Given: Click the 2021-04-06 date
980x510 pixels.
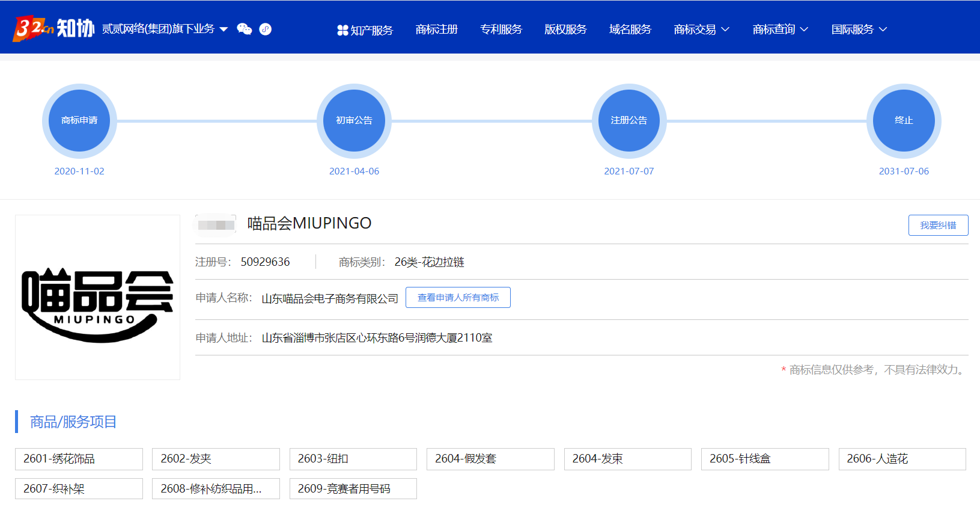Looking at the screenshot, I should click(354, 171).
